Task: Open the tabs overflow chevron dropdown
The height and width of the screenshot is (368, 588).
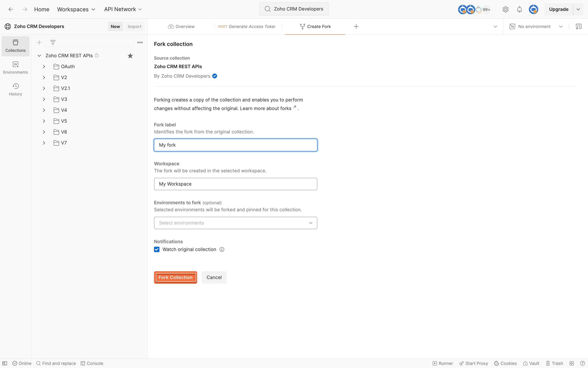Action: [x=495, y=26]
